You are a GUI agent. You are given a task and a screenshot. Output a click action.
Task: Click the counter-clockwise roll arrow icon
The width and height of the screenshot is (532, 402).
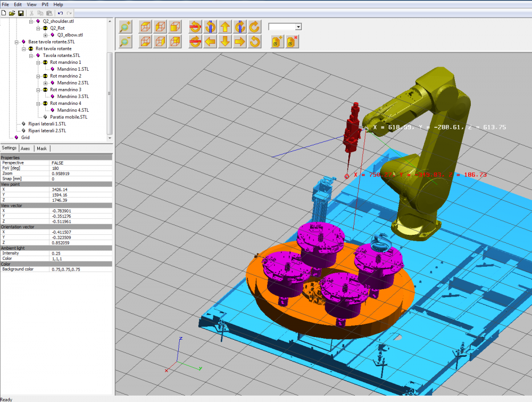coord(254,42)
